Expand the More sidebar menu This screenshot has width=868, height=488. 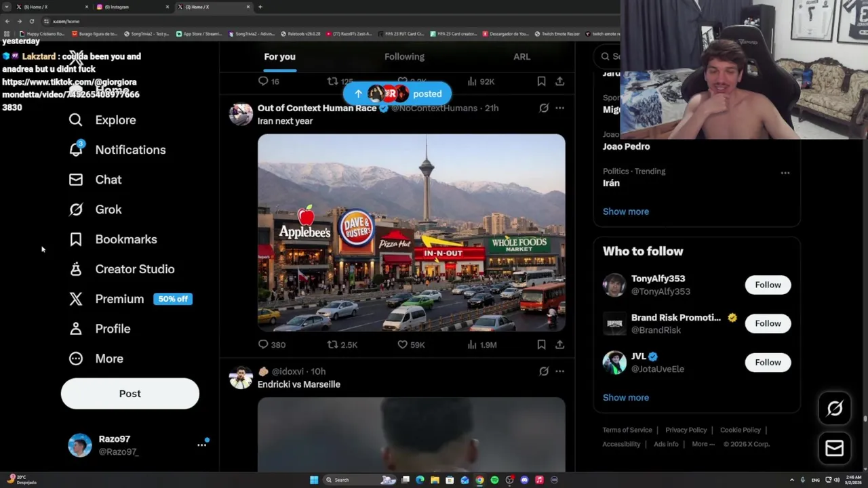click(96, 359)
